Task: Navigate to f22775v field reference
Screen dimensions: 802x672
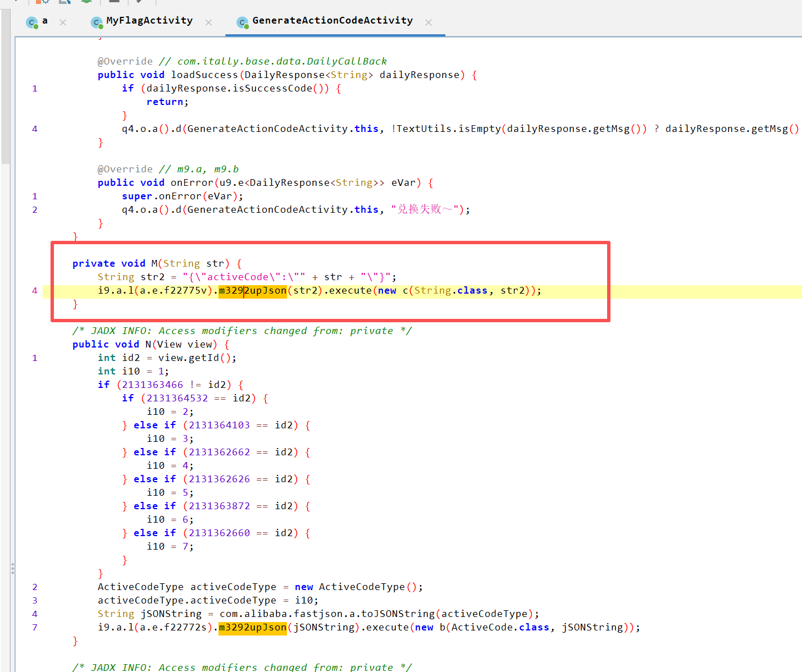Action: click(188, 291)
